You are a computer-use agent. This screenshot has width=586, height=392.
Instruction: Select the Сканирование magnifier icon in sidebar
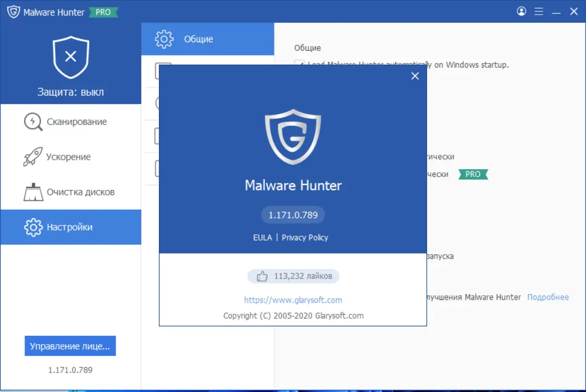coord(33,121)
